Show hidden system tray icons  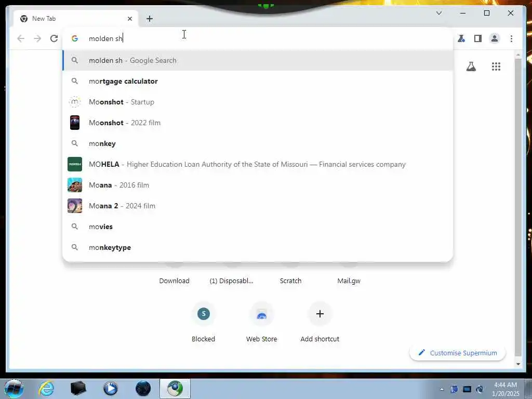(442, 389)
